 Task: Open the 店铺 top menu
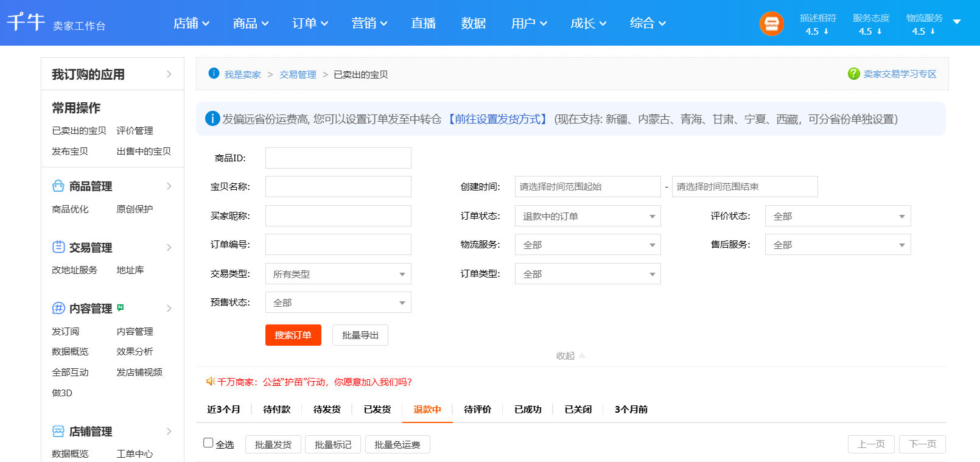191,23
